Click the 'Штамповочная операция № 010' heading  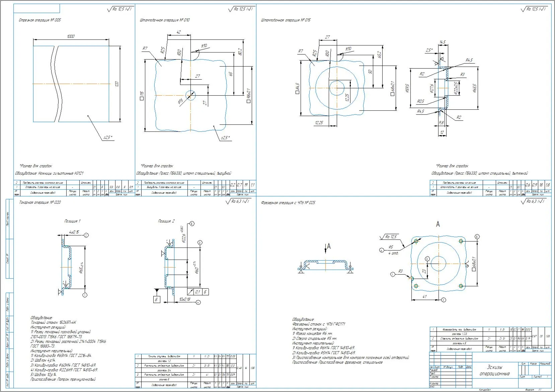[165, 20]
